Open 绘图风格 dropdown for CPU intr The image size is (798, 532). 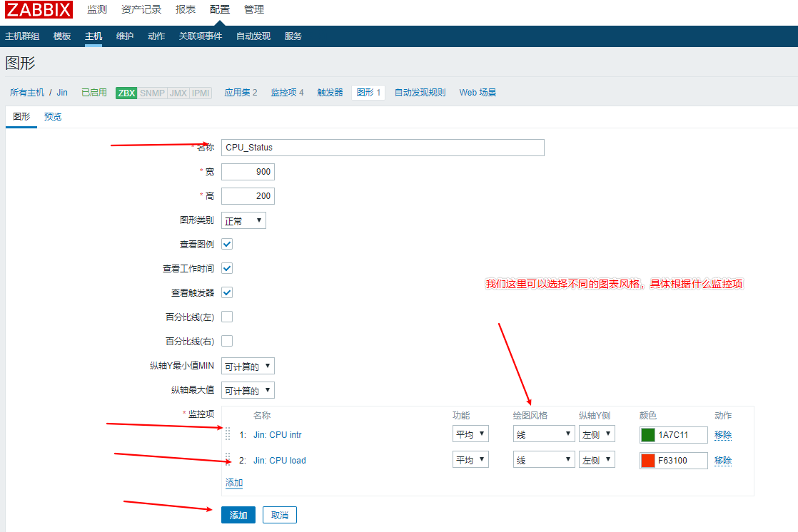click(543, 434)
